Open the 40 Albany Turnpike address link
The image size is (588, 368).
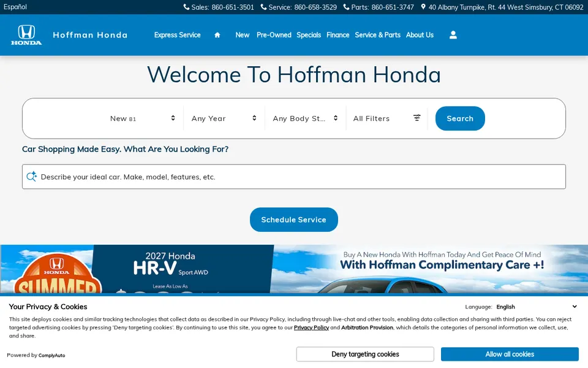pyautogui.click(x=506, y=7)
